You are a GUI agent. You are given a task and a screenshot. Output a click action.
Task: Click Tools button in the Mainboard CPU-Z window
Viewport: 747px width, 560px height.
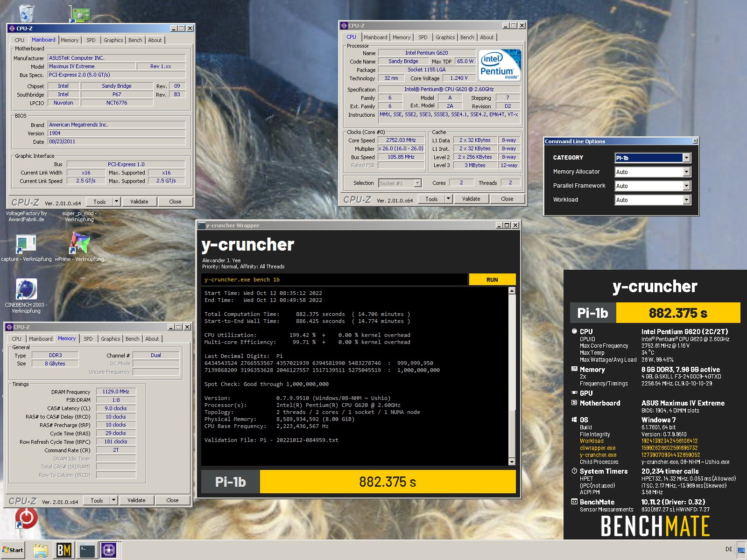[99, 202]
